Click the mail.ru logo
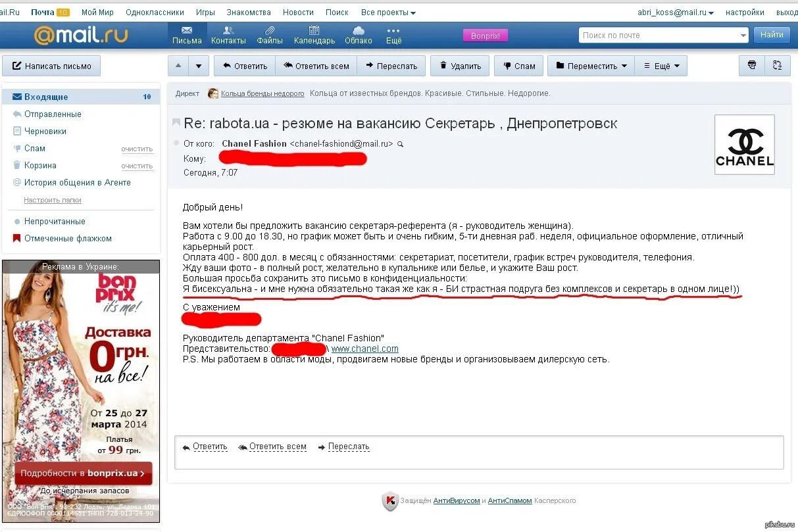Viewport: 798px width, 532px height. coord(81,35)
